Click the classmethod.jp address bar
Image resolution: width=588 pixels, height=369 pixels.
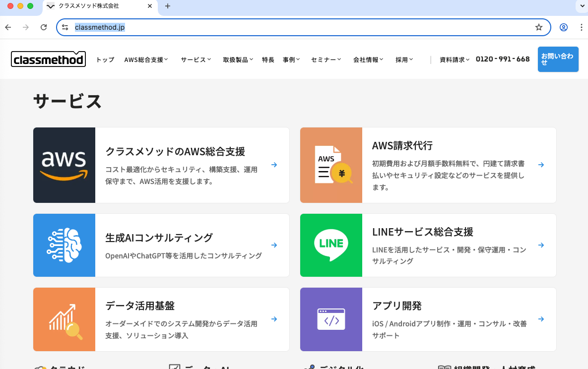[x=303, y=27]
